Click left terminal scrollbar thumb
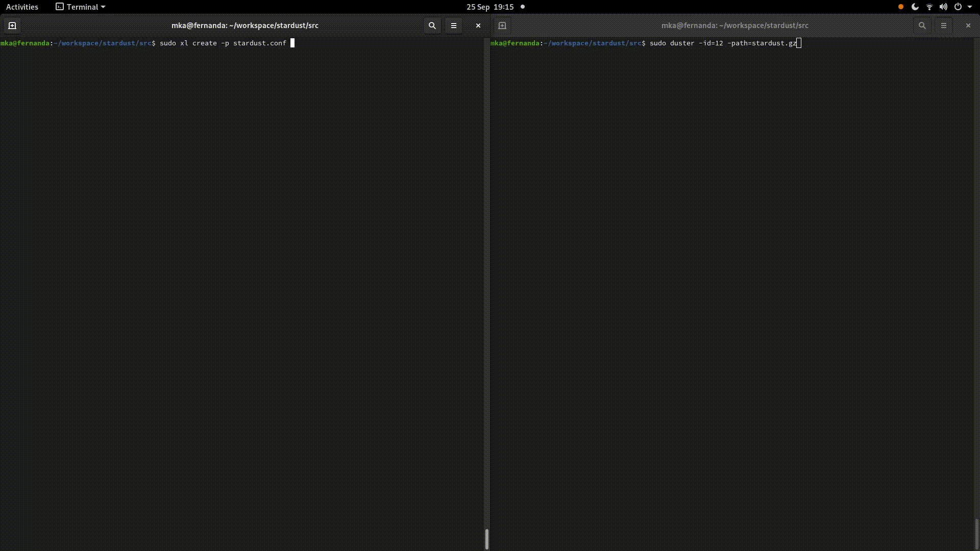 tap(487, 539)
